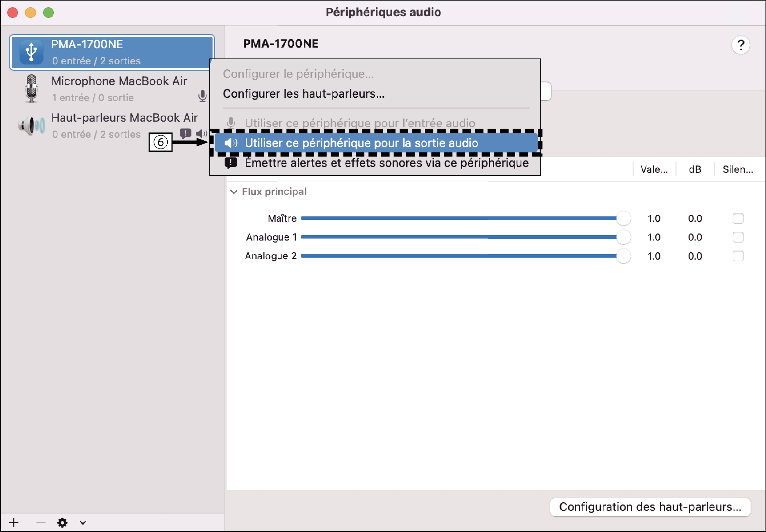766x532 pixels.
Task: Click the alert sound speech-bubble icon on Haut-parleurs row
Action: point(185,133)
